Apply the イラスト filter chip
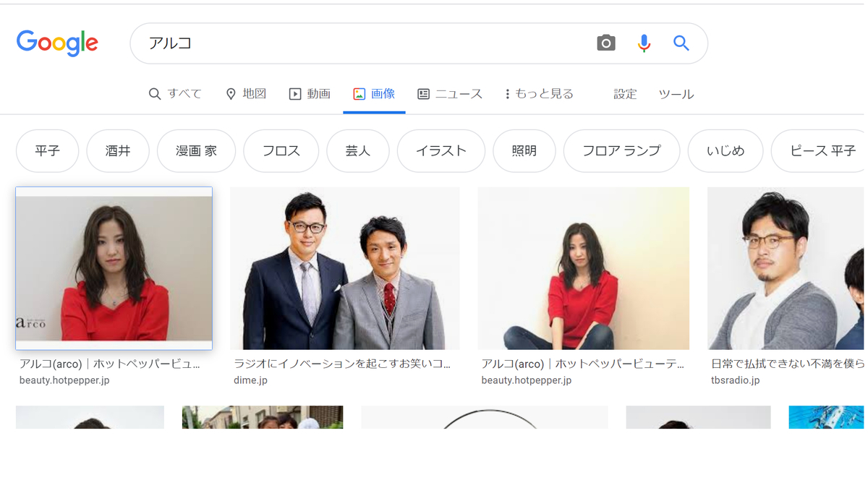This screenshot has width=868, height=488. pos(441,151)
